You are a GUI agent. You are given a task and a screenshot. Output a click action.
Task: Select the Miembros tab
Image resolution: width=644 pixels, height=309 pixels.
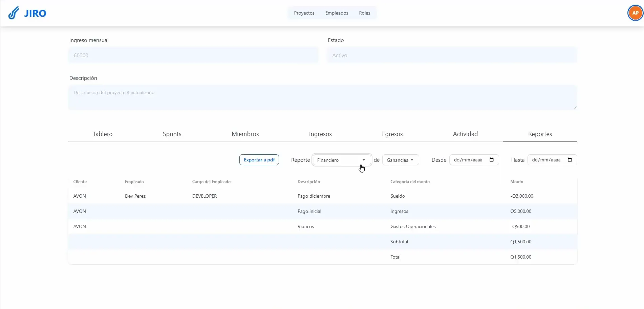245,134
